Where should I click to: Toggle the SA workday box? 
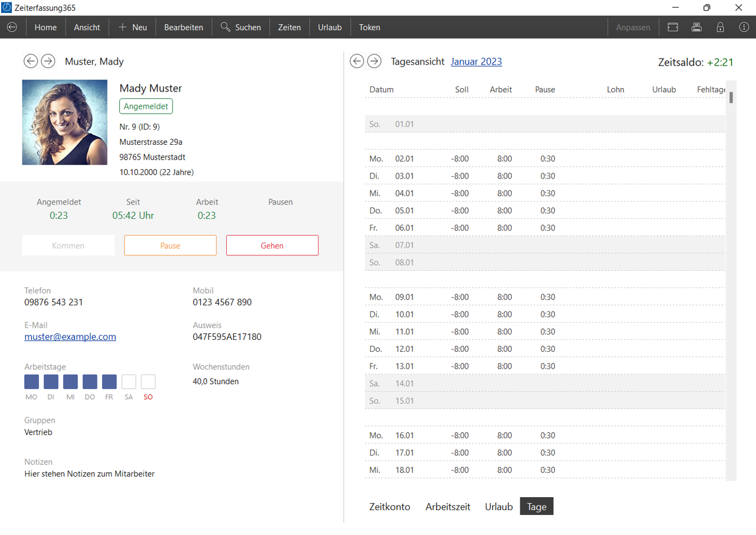tap(129, 382)
